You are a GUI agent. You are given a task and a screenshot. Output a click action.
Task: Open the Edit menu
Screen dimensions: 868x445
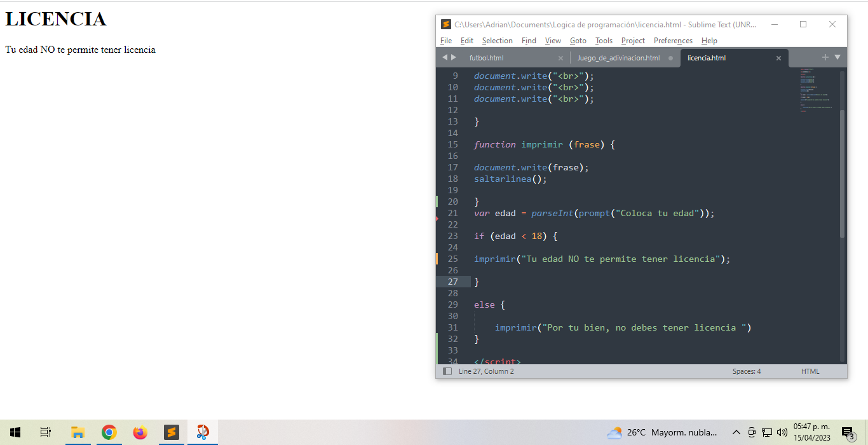coord(467,41)
